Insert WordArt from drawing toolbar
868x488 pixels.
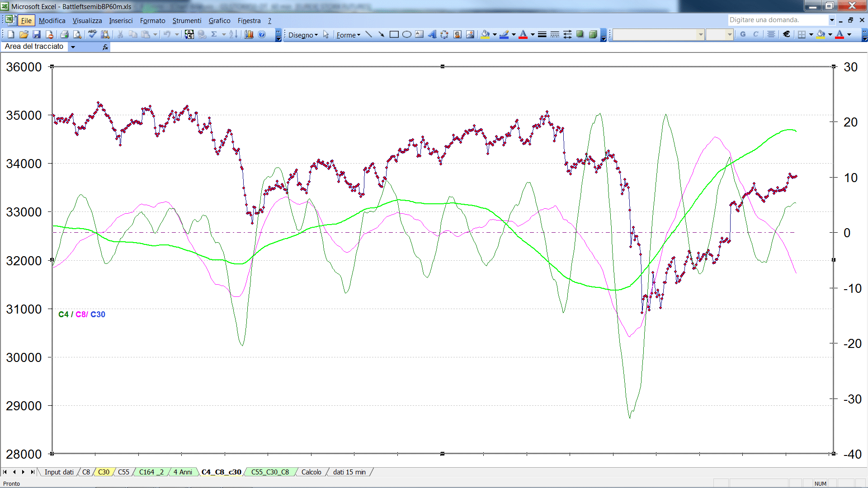432,34
